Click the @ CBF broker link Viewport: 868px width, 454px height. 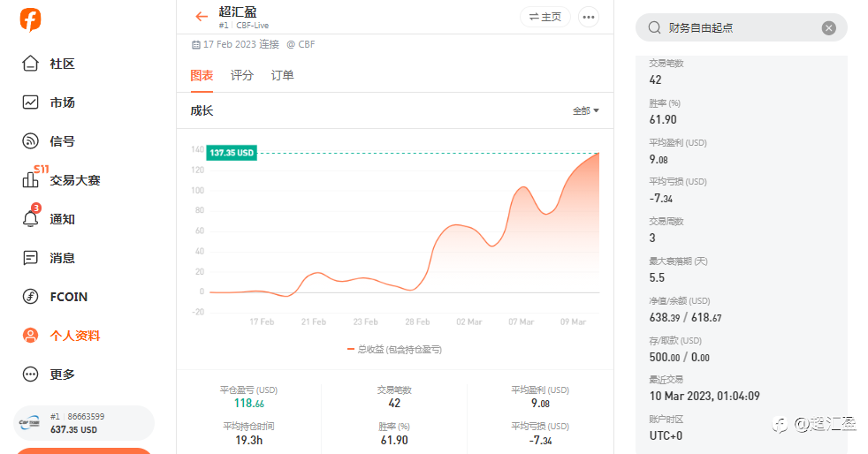pyautogui.click(x=301, y=44)
